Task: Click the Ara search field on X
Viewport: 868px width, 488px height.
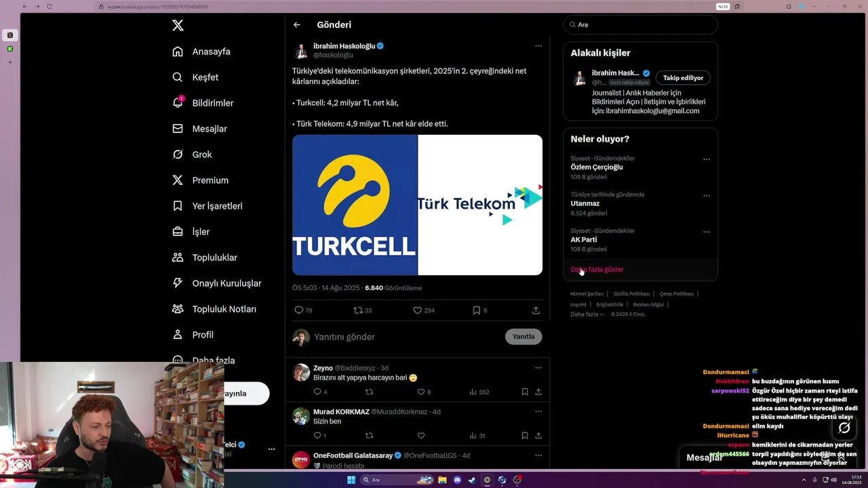Action: coord(640,24)
